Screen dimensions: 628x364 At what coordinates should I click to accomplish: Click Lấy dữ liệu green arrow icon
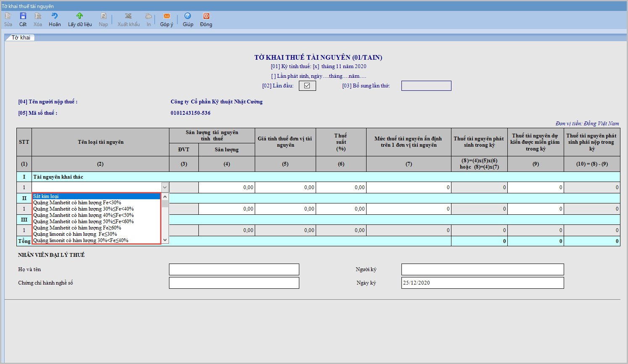tap(80, 16)
